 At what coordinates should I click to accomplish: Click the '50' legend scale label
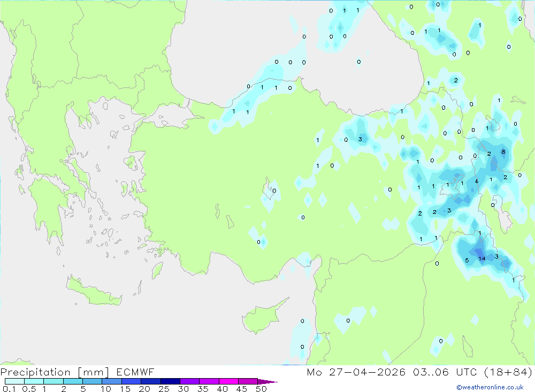261,389
